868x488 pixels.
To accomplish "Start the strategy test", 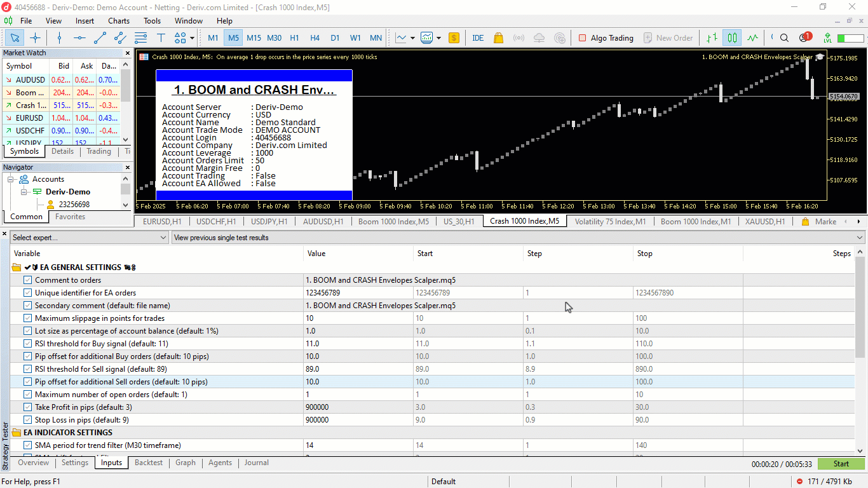I will coord(841,464).
